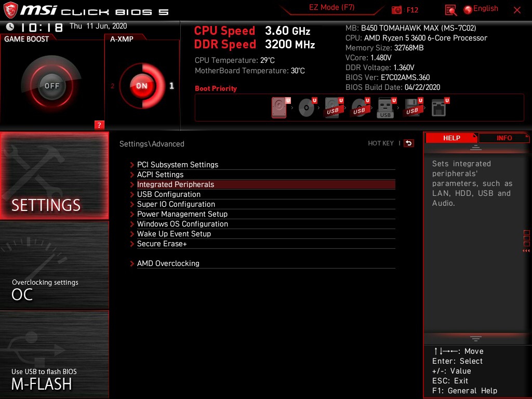
Task: Switch to EZ Mode (F7)
Action: coord(331,7)
